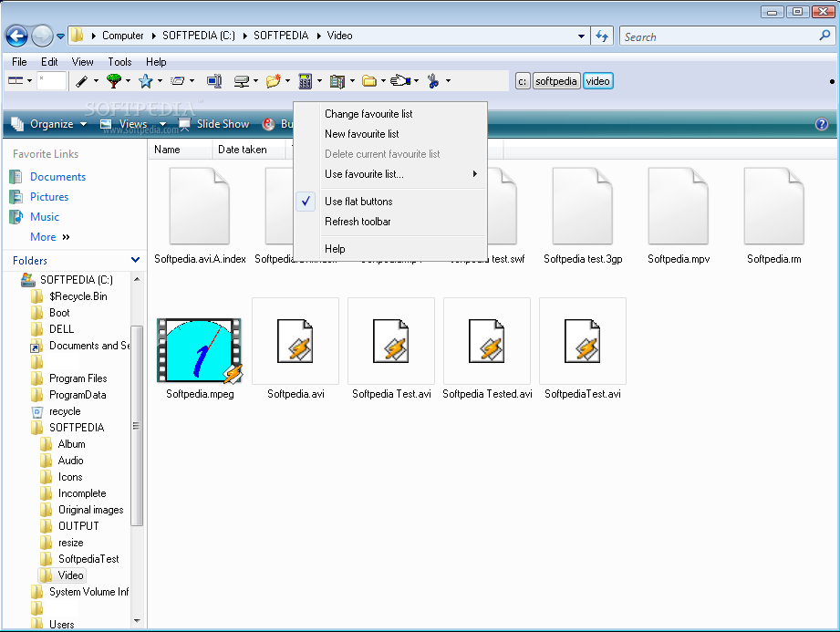Image resolution: width=840 pixels, height=632 pixels.
Task: Open dropdown arrow next to calculator icon
Action: coord(320,81)
